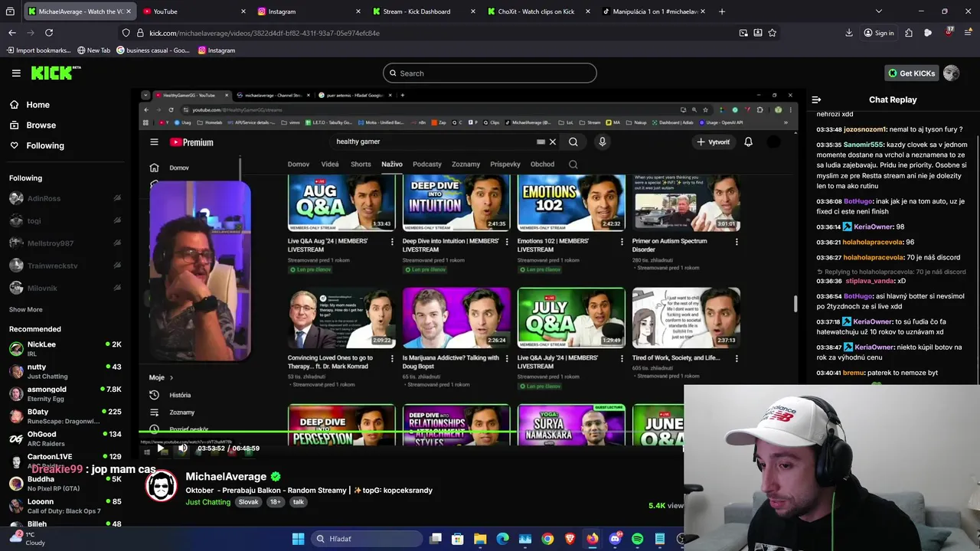
Task: Click the talk tag under the stream title
Action: point(298,502)
